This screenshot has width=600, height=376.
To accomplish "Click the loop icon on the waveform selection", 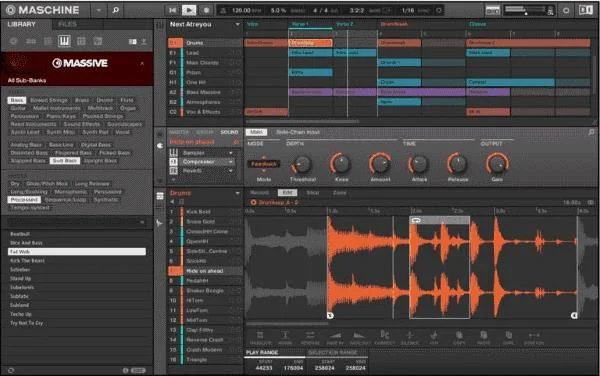I will coord(416,221).
